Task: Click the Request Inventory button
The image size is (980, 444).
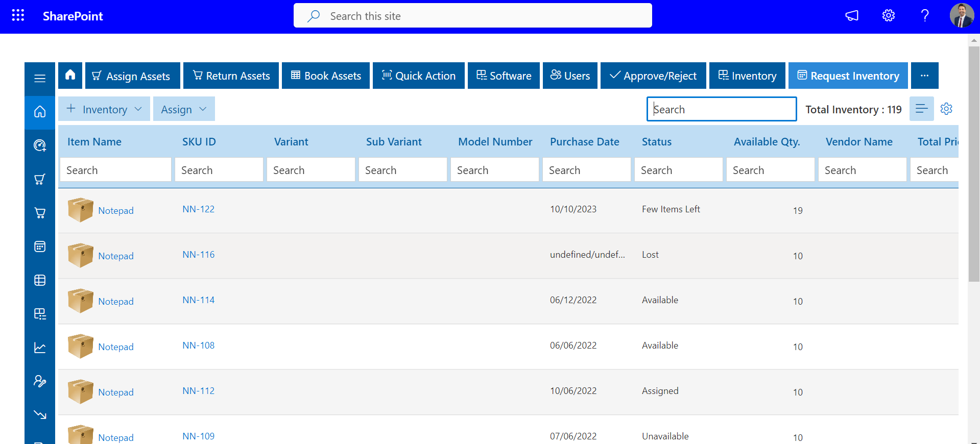Action: click(848, 76)
